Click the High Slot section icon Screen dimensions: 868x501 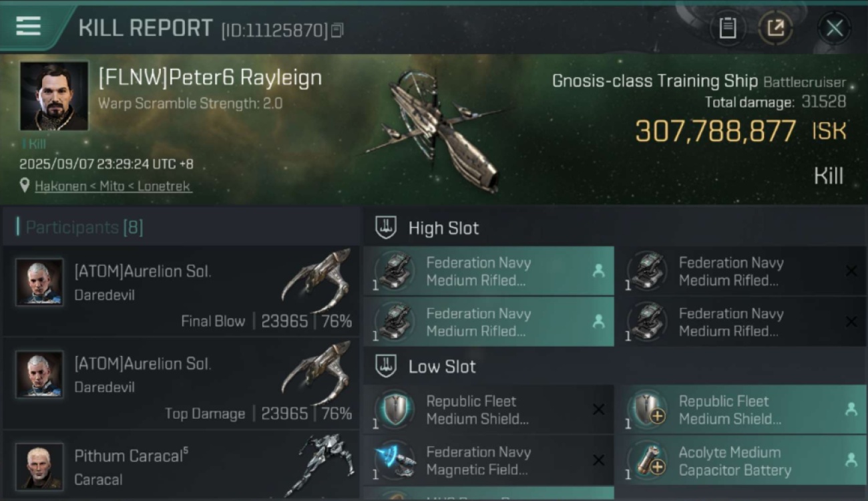coord(387,228)
